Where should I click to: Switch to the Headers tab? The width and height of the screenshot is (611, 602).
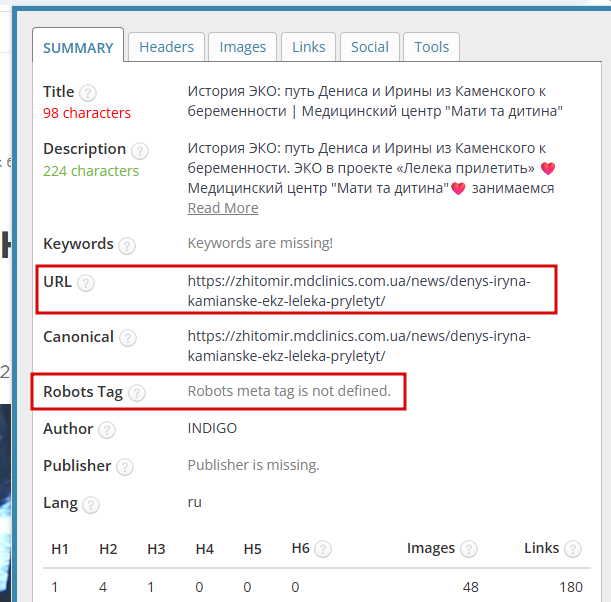166,47
